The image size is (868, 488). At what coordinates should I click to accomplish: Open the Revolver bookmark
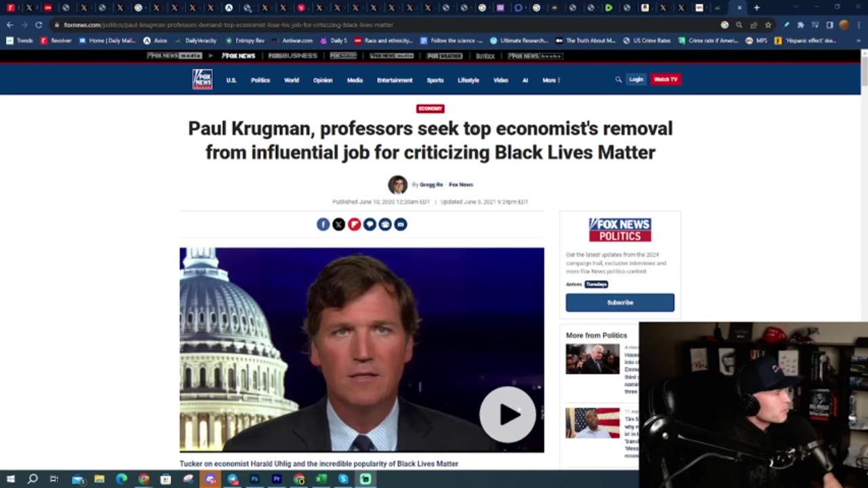tap(56, 41)
